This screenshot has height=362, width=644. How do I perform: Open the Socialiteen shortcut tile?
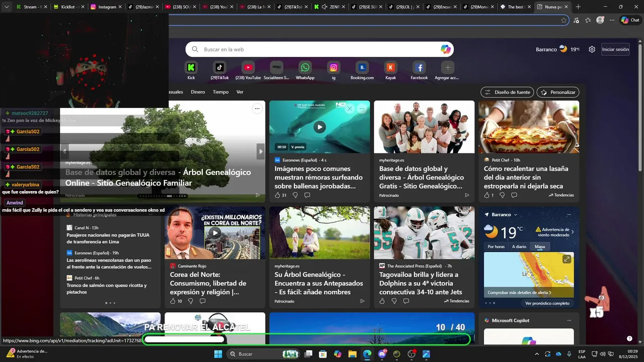277,67
